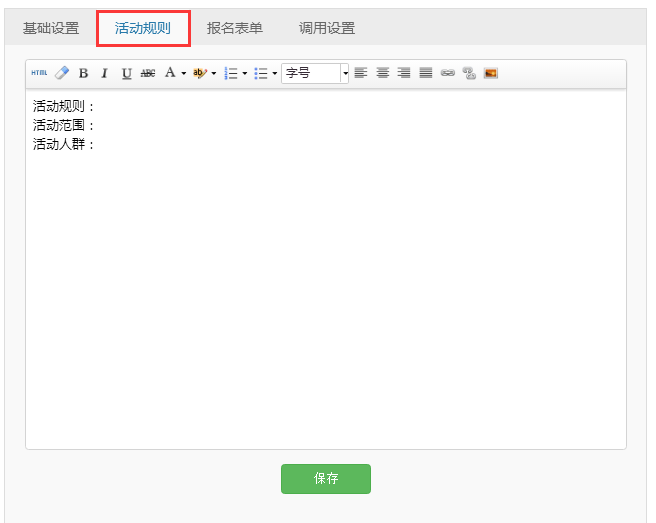Align text to the left

tap(360, 73)
